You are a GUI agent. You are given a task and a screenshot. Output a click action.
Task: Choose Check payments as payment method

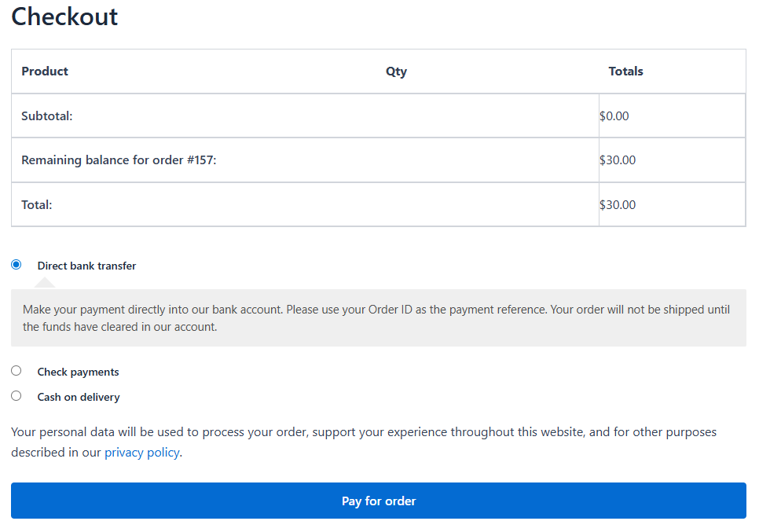[x=16, y=370]
